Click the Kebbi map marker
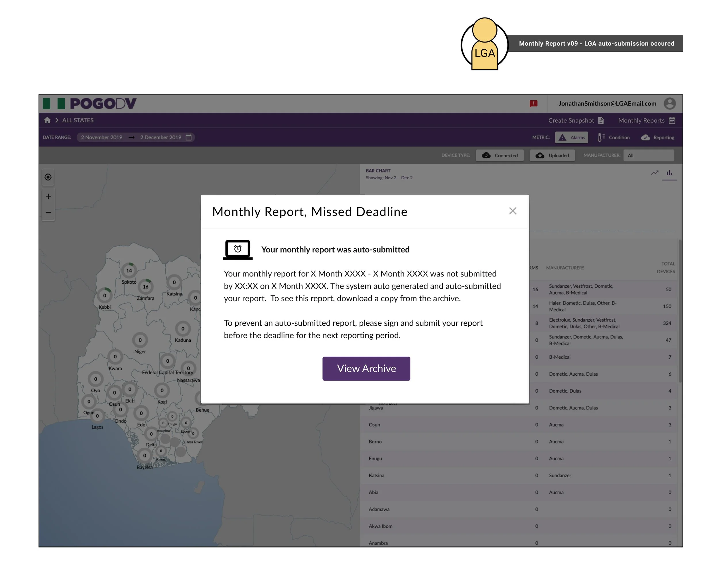The width and height of the screenshot is (719, 588). pyautogui.click(x=104, y=296)
